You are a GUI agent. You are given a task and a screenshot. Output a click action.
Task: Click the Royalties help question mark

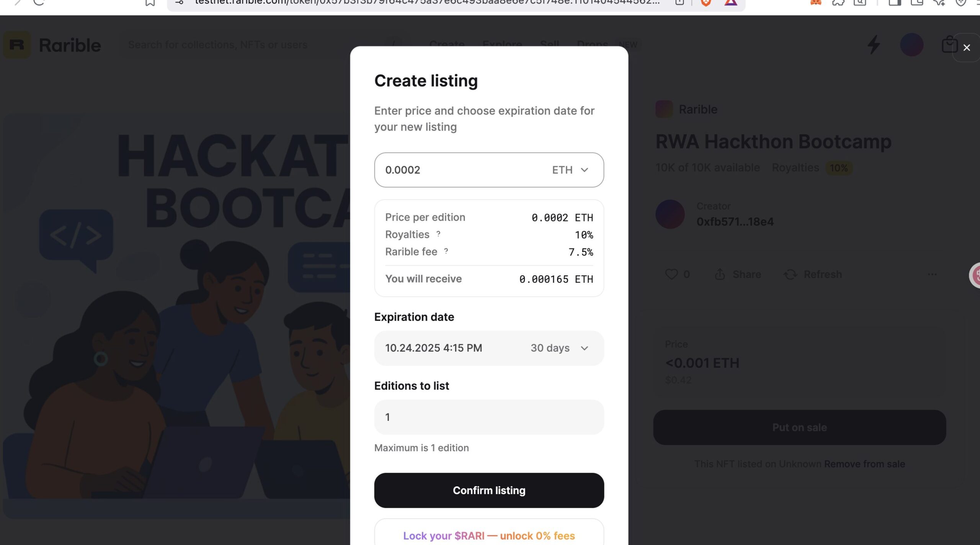click(x=438, y=234)
